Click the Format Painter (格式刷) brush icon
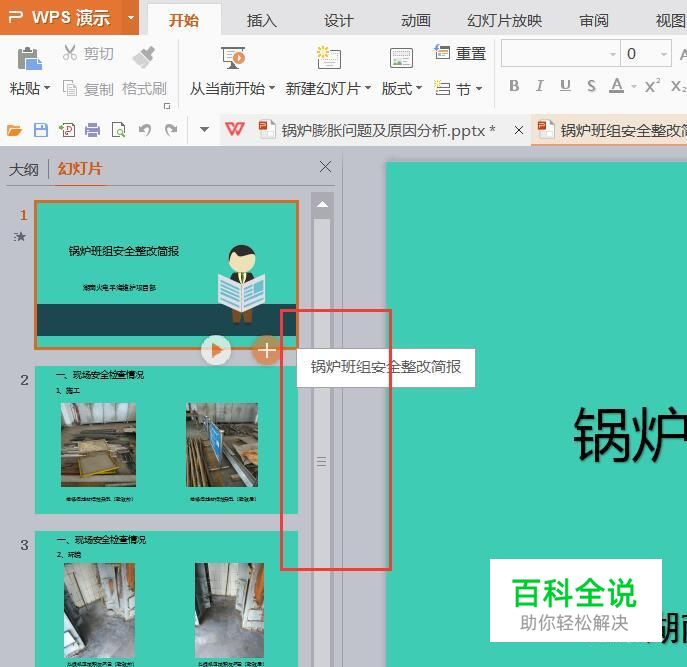The image size is (687, 667). (x=144, y=58)
